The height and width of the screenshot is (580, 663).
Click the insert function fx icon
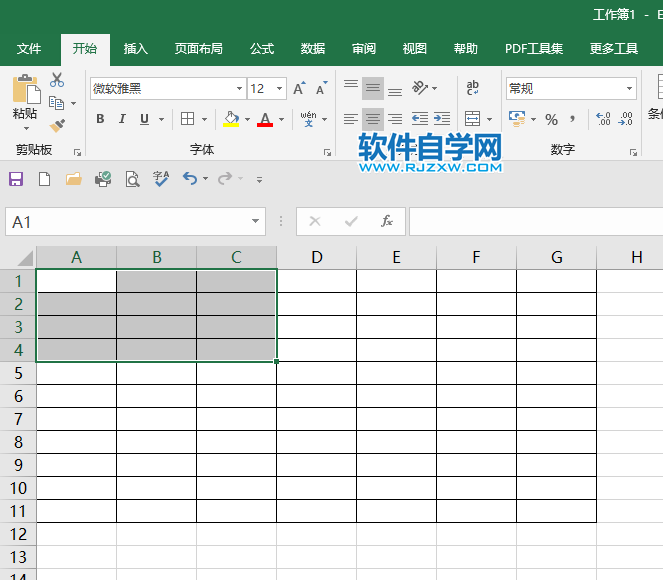coord(386,221)
